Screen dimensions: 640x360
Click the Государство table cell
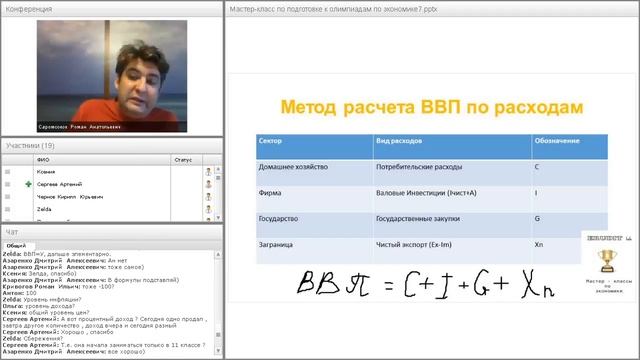click(314, 224)
